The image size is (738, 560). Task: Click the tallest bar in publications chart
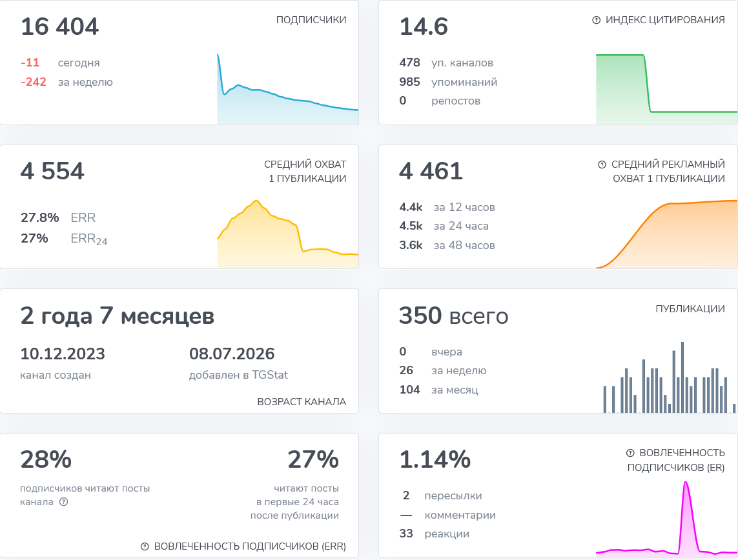[x=682, y=377]
